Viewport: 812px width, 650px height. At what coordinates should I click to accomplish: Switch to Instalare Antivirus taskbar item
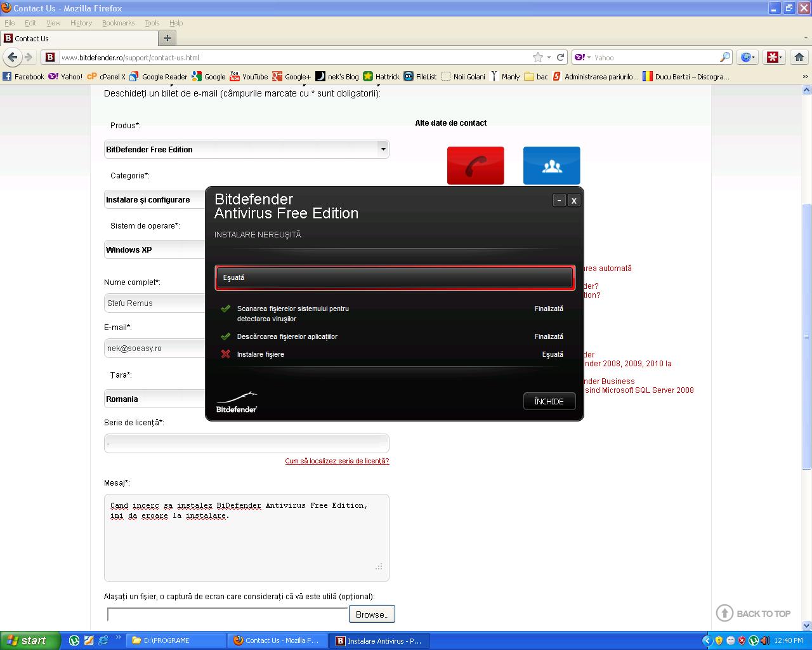(381, 640)
